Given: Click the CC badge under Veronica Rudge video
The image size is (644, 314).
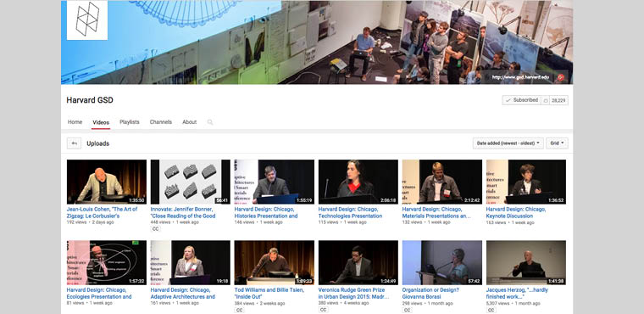Looking at the screenshot, I should pos(323,310).
